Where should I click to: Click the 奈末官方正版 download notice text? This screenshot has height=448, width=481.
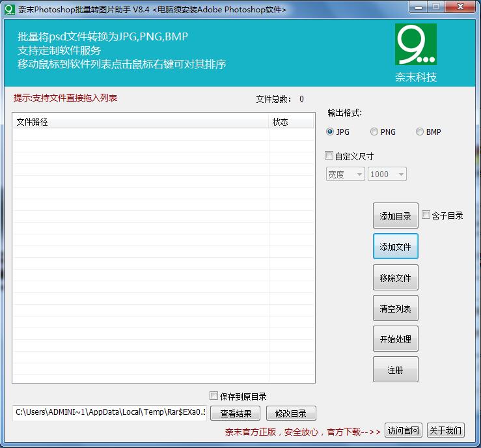(x=303, y=432)
